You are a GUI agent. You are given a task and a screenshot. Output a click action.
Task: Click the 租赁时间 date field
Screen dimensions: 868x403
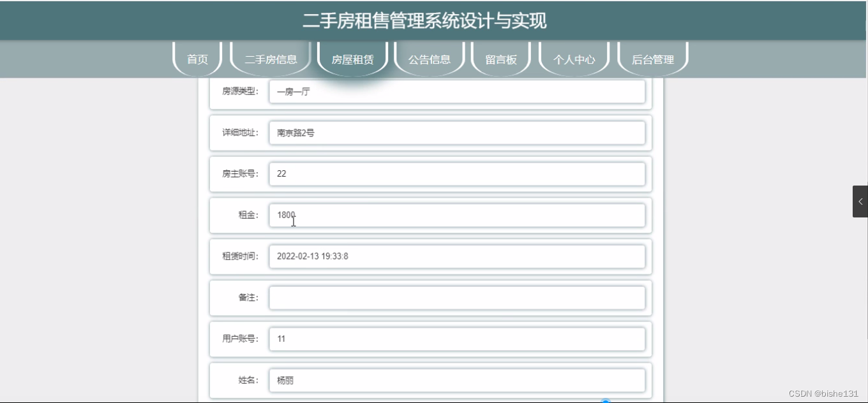[x=457, y=256]
